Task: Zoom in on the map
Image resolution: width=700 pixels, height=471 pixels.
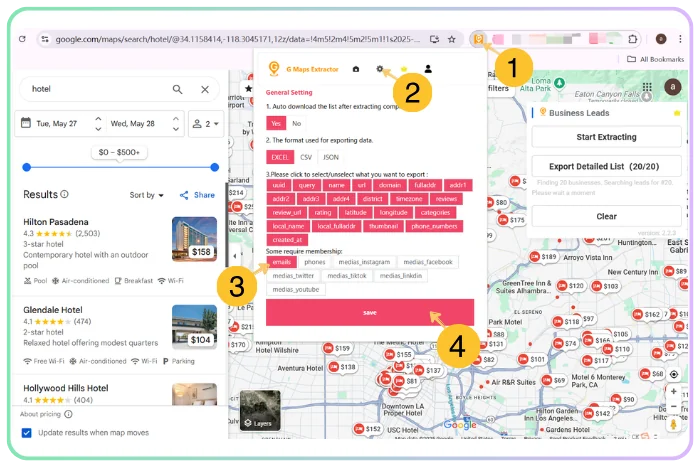Action: coord(673,392)
